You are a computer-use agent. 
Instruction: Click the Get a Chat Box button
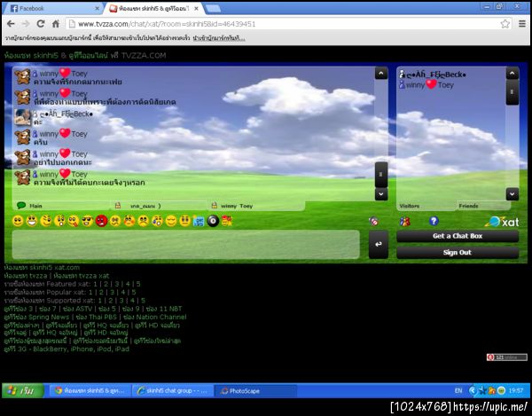point(458,236)
